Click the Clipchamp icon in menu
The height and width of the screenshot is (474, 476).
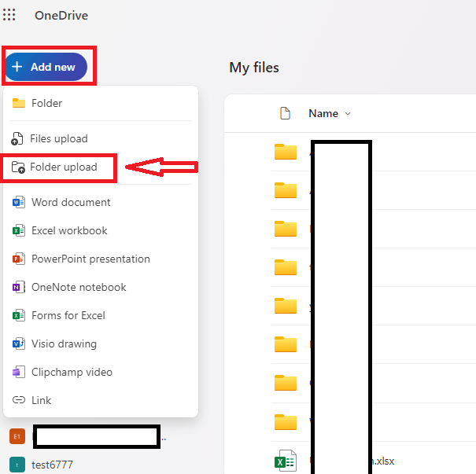pos(19,372)
